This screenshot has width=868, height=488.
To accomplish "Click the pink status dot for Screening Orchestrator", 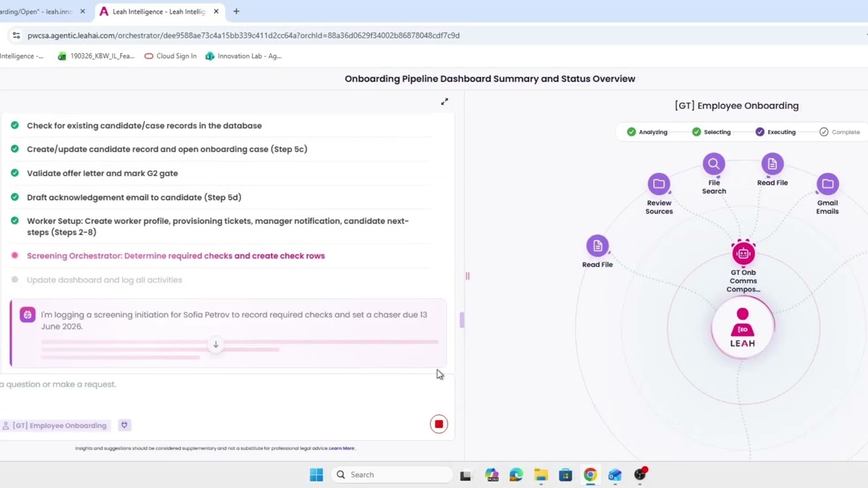I will pos(15,256).
